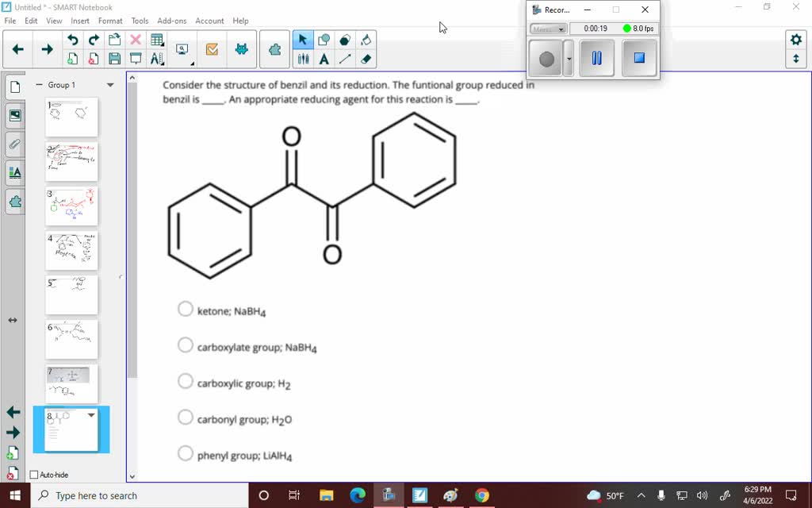Activate the Eraser tool

coord(366,57)
